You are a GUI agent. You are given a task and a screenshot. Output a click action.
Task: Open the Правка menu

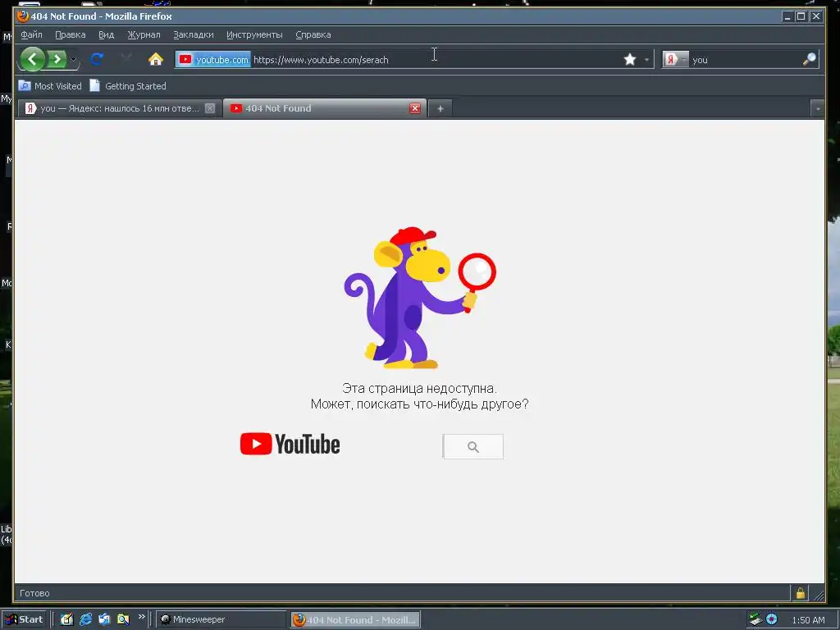click(71, 34)
